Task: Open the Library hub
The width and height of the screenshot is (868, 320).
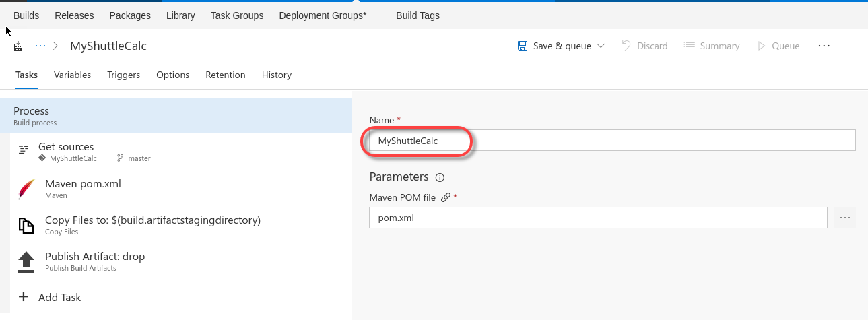Action: pos(180,15)
